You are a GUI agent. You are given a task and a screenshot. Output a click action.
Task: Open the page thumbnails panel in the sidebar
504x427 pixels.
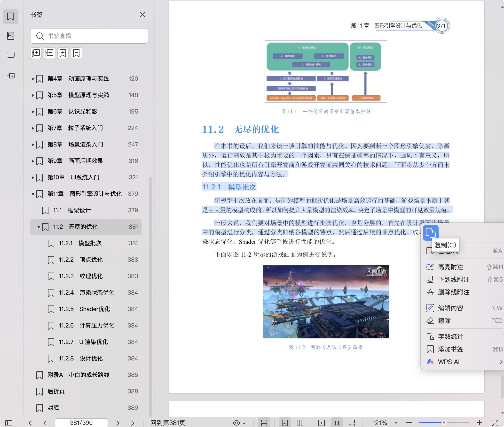[11, 36]
